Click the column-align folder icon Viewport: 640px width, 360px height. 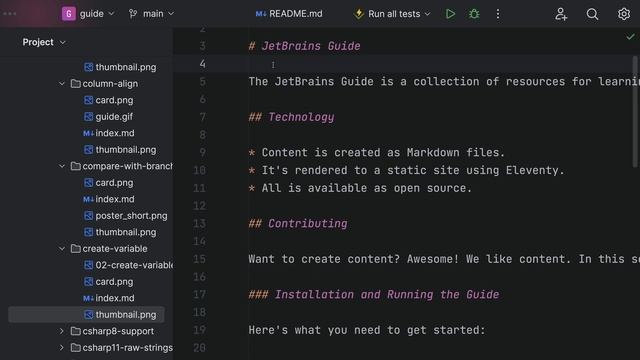(76, 84)
